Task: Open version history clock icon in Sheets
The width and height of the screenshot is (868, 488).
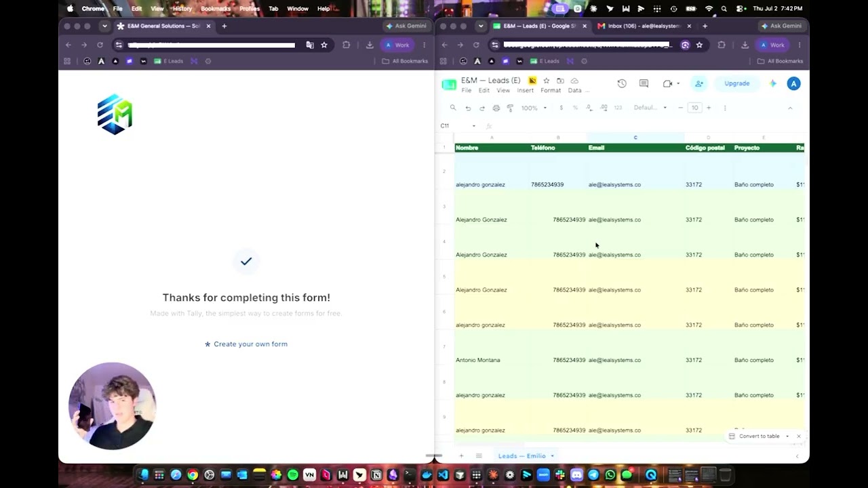Action: click(622, 83)
